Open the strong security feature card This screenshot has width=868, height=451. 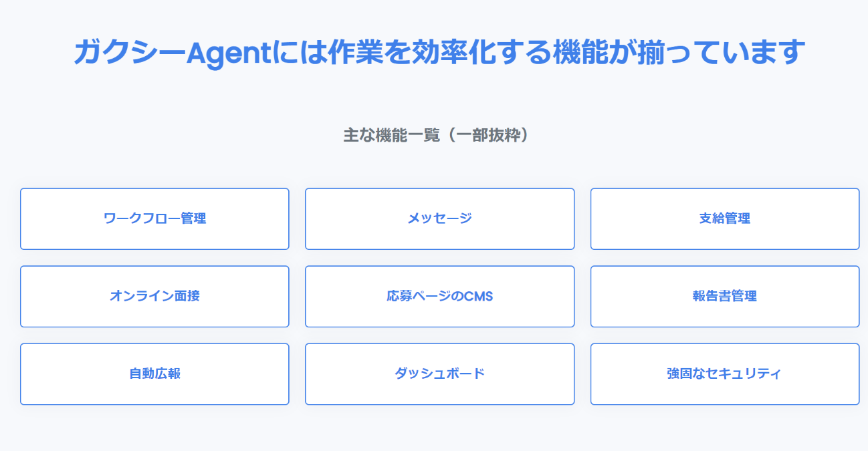pyautogui.click(x=724, y=373)
